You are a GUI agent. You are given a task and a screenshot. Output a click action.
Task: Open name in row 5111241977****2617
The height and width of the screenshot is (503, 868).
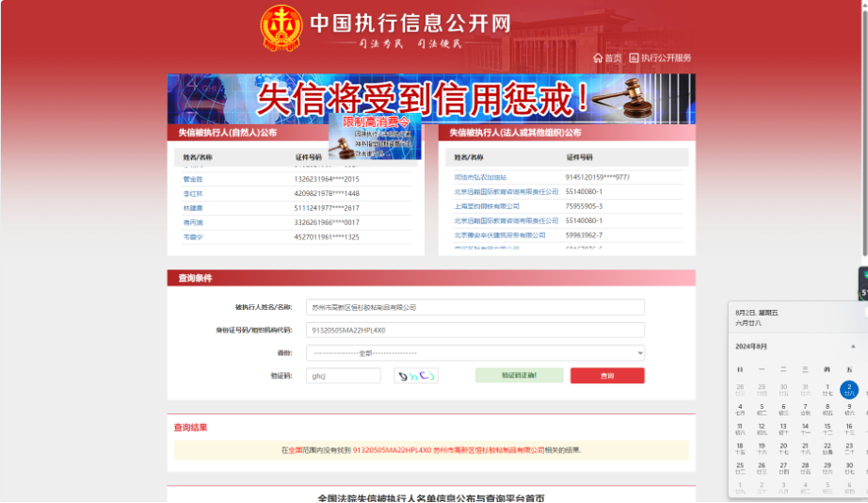pos(193,208)
